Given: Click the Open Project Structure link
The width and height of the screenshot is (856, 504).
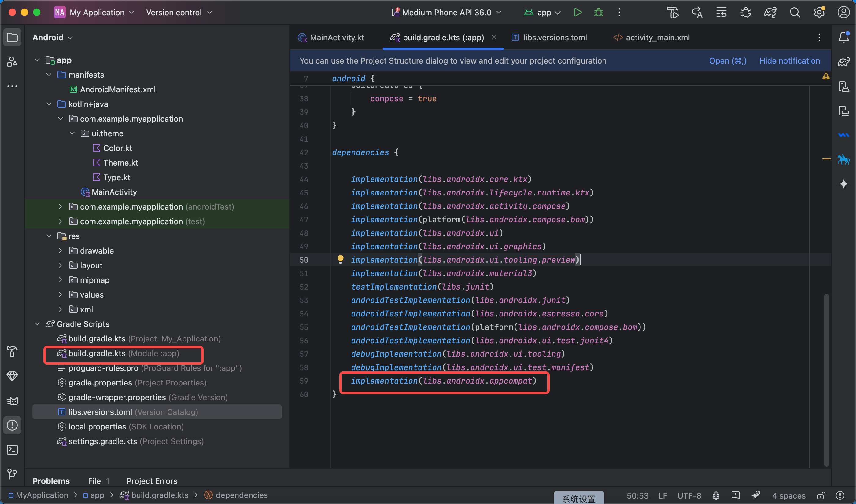Looking at the screenshot, I should (x=727, y=61).
